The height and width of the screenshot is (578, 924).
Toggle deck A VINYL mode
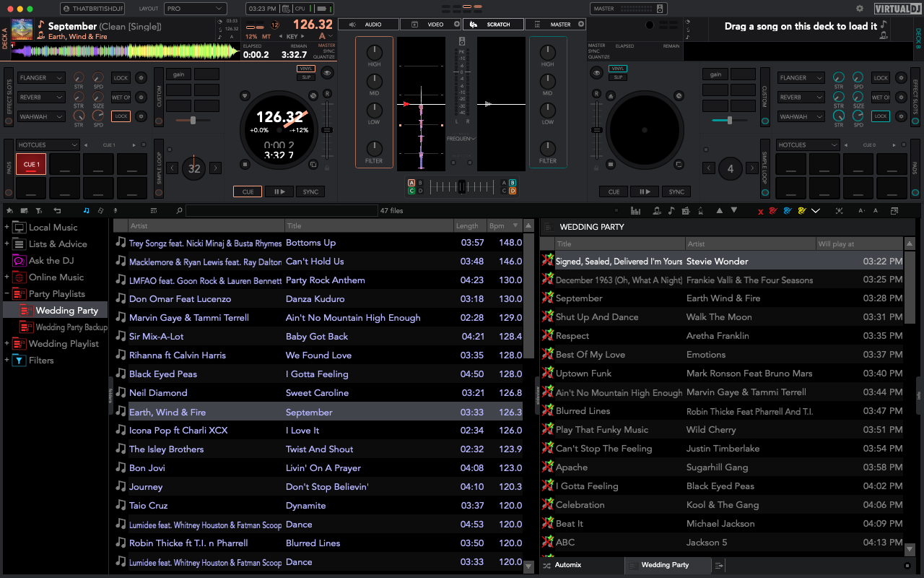coord(306,69)
